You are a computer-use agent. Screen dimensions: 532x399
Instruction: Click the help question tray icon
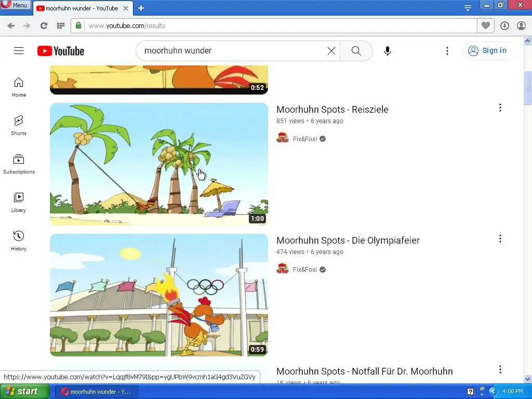(x=470, y=392)
